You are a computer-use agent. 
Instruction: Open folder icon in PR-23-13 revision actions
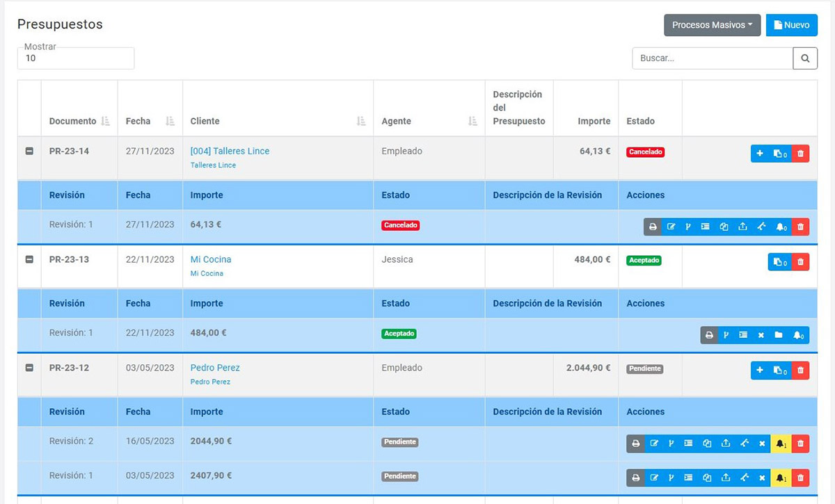pyautogui.click(x=779, y=335)
